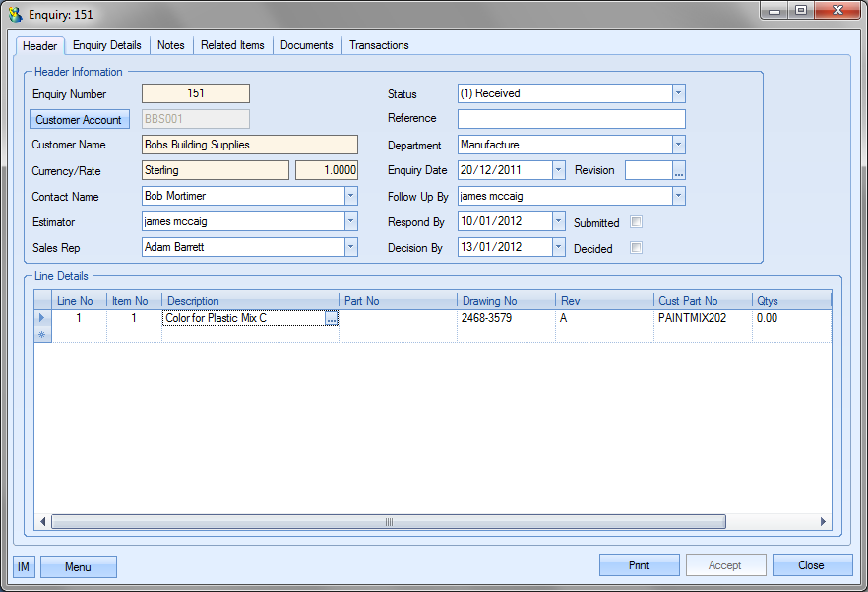868x592 pixels.
Task: Click the scrollbar left arrow in Line Details
Action: 43,521
